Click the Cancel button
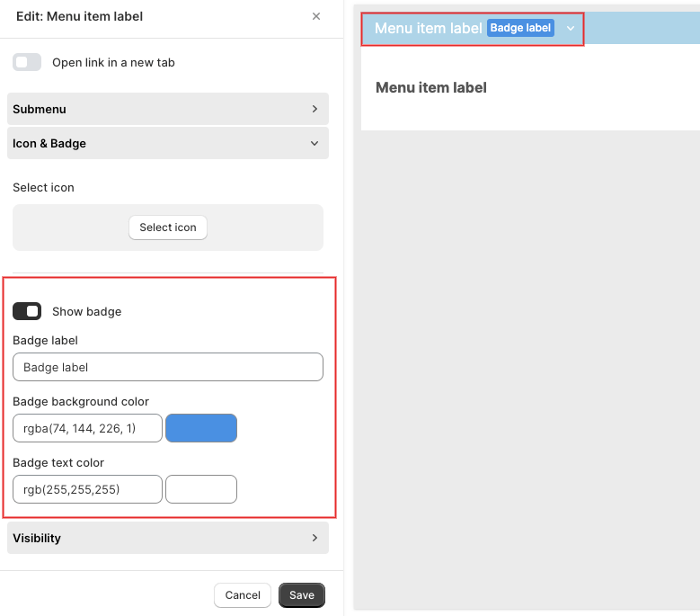Viewport: 700px width, 616px height. [243, 595]
